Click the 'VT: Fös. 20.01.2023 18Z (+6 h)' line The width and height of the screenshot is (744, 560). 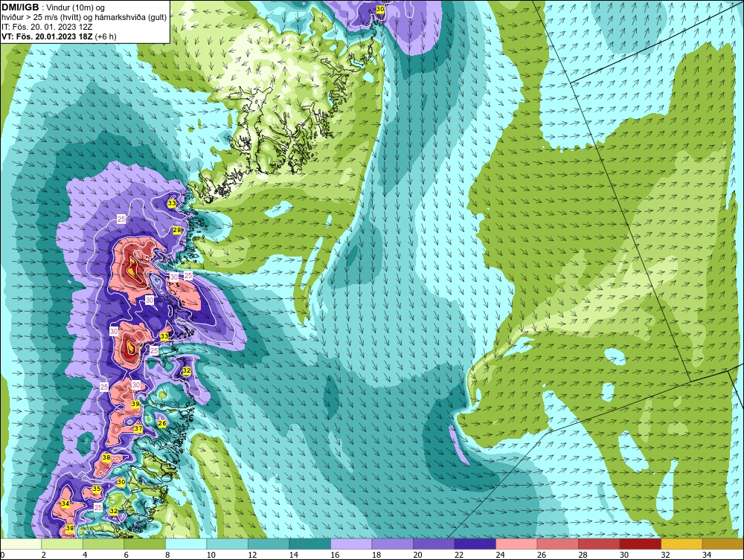pos(59,36)
